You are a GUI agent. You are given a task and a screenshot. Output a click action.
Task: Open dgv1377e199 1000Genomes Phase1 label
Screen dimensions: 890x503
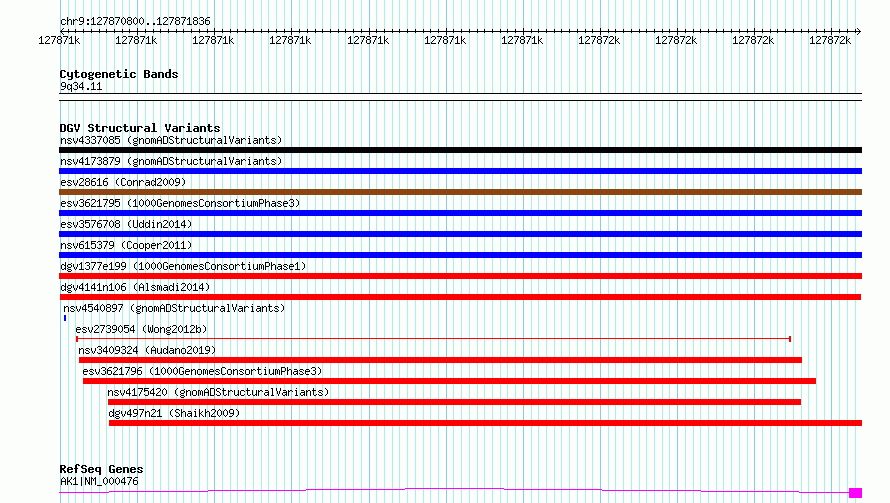click(x=183, y=266)
